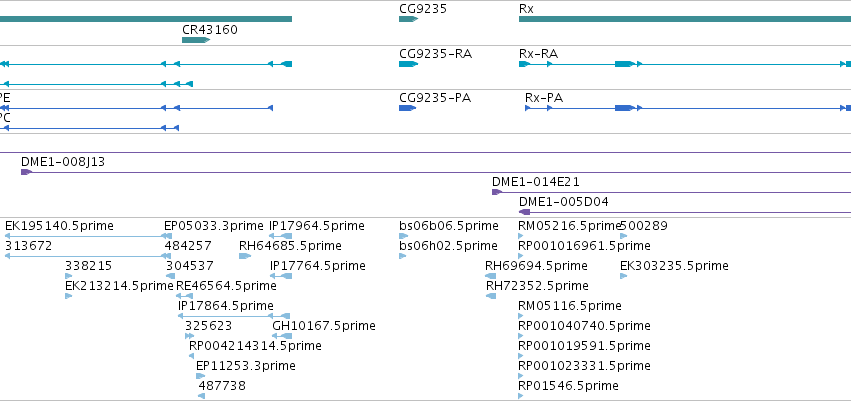This screenshot has height=401, width=851.
Task: Open the Rx-RA transcript label
Action: tap(538, 53)
